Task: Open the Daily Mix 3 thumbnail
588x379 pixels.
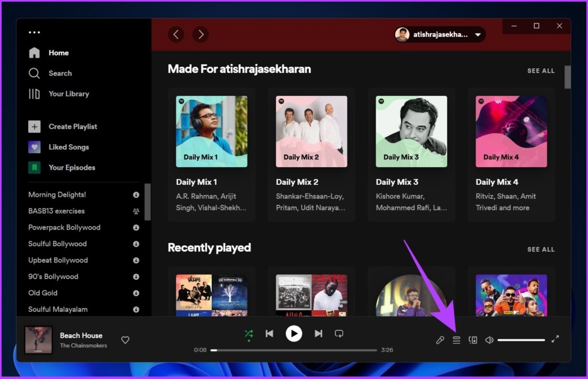Action: pyautogui.click(x=411, y=132)
